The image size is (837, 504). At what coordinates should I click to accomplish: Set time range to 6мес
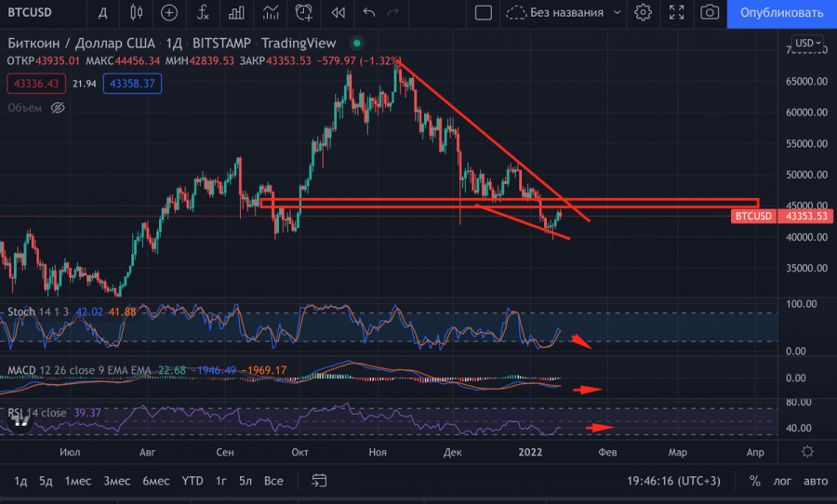[x=156, y=481]
